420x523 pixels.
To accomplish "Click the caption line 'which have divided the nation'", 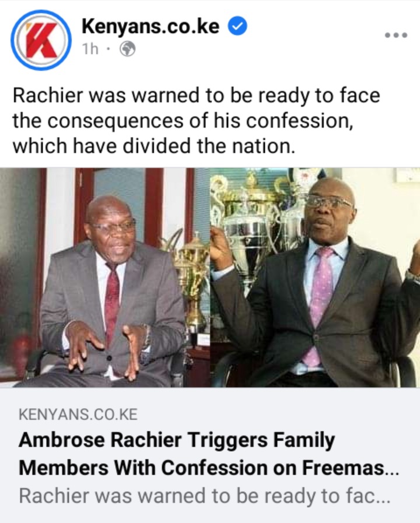I will pos(154,146).
